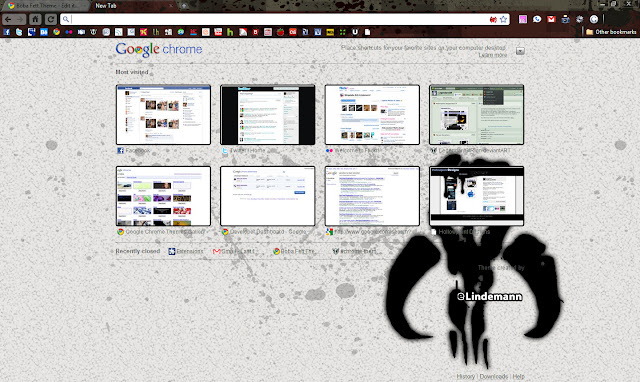Reload the page with the refresh button
This screenshot has width=640, height=382.
[x=51, y=19]
